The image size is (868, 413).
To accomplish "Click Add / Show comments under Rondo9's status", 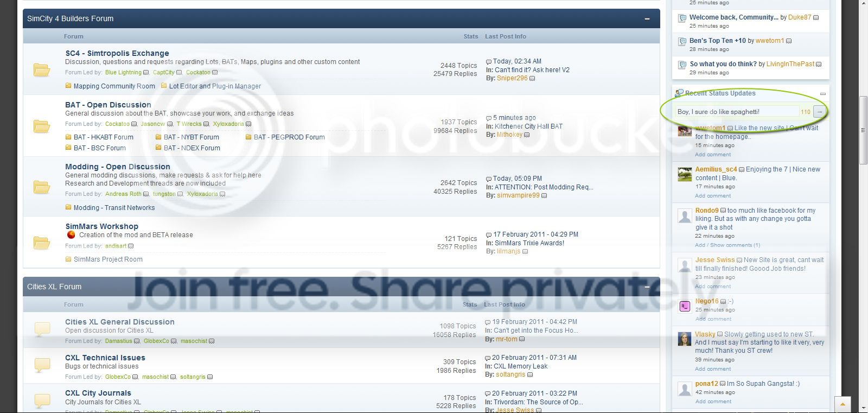I will tap(727, 245).
